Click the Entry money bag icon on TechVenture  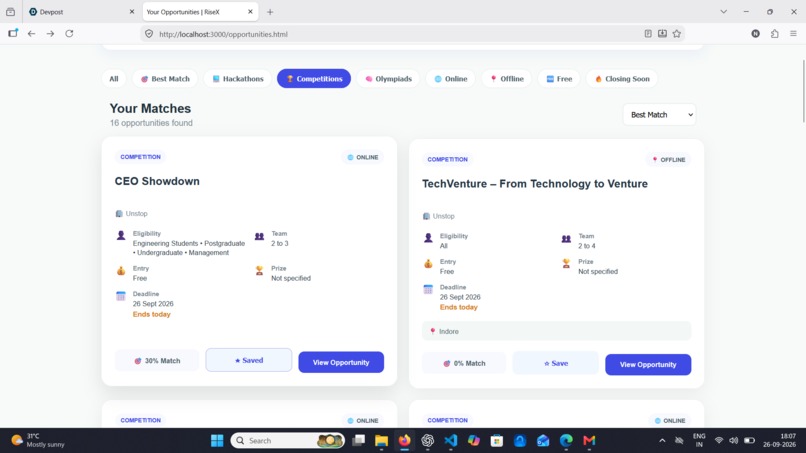(428, 263)
